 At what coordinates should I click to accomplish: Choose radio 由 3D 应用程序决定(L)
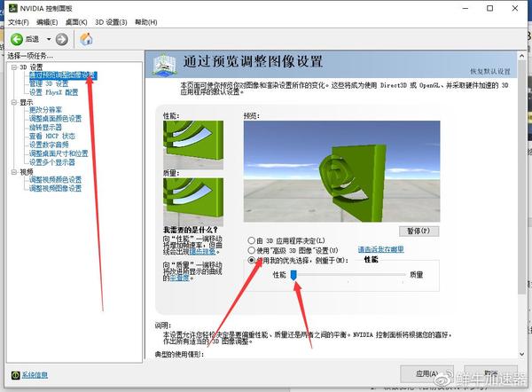(252, 240)
